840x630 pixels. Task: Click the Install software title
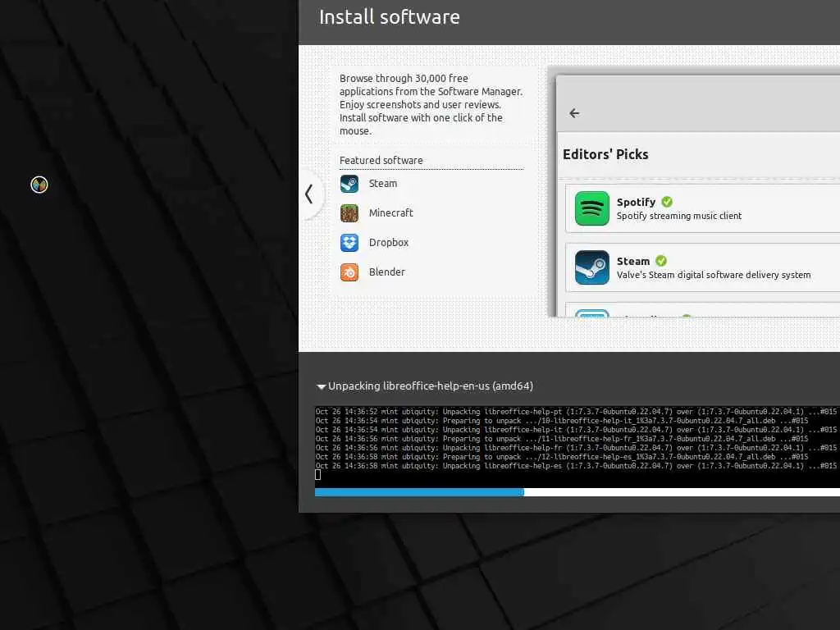tap(390, 17)
